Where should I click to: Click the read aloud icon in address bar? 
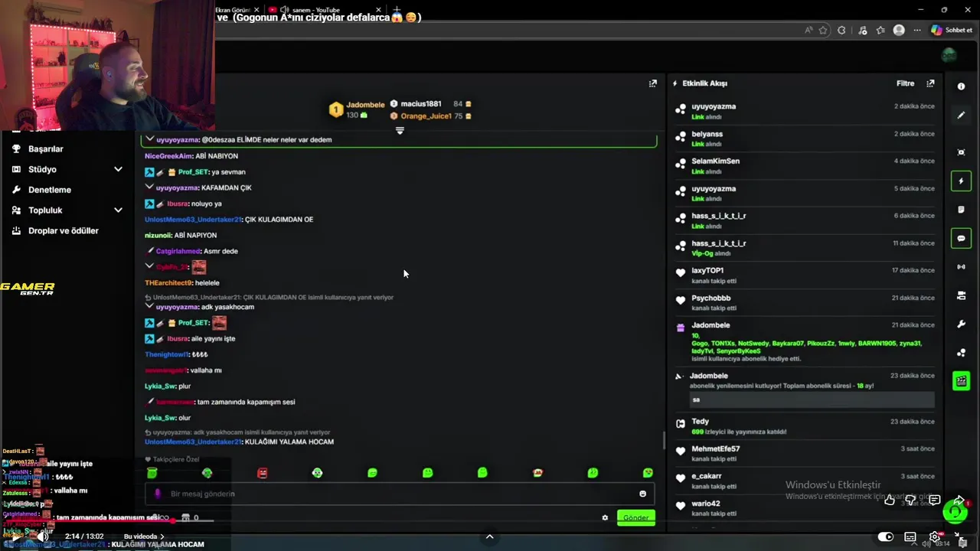pos(808,31)
